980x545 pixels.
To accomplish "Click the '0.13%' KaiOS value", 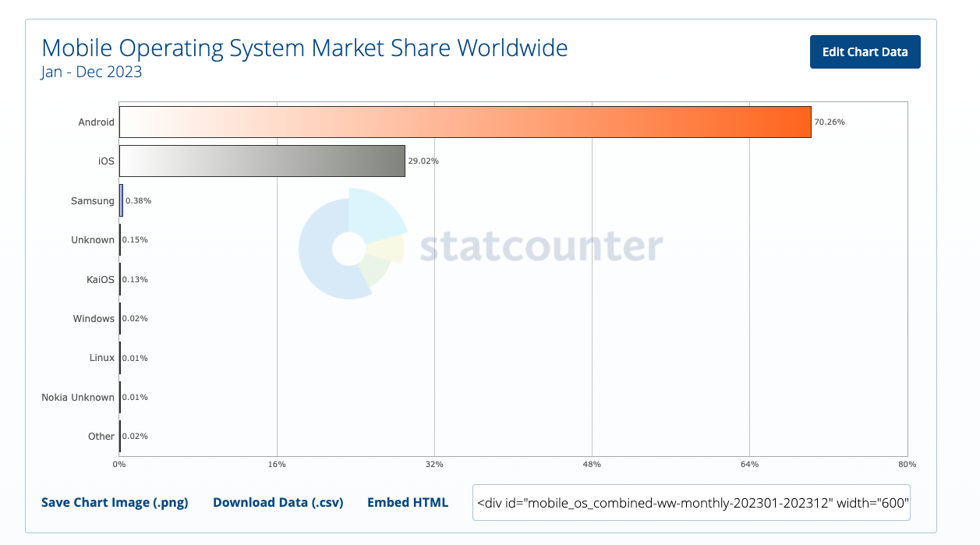I will tap(135, 279).
